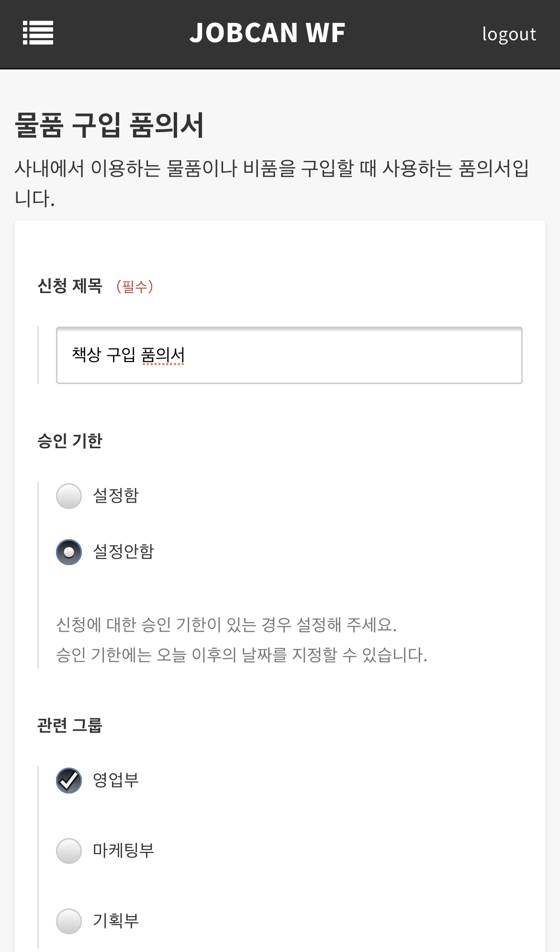Image resolution: width=560 pixels, height=952 pixels.
Task: Click the JOBCAN WF header title
Action: coord(267,33)
